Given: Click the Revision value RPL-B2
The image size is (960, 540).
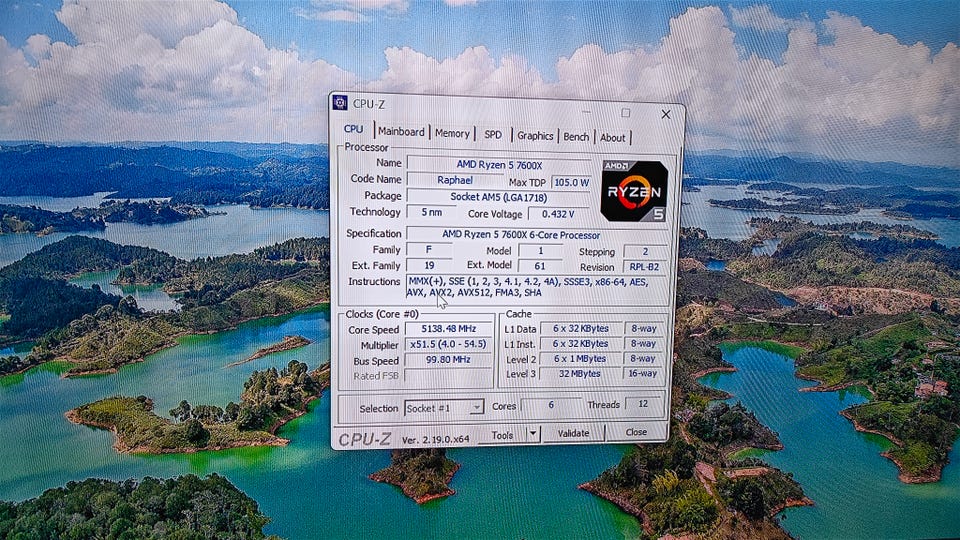Looking at the screenshot, I should tap(645, 266).
